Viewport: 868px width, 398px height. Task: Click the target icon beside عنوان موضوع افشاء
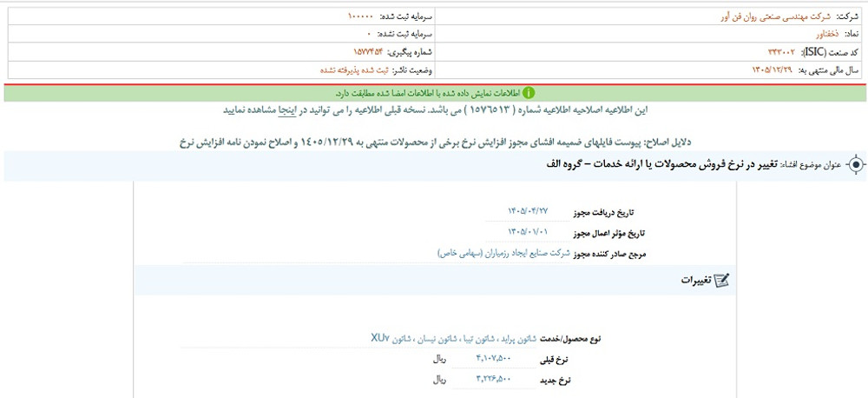pyautogui.click(x=855, y=164)
